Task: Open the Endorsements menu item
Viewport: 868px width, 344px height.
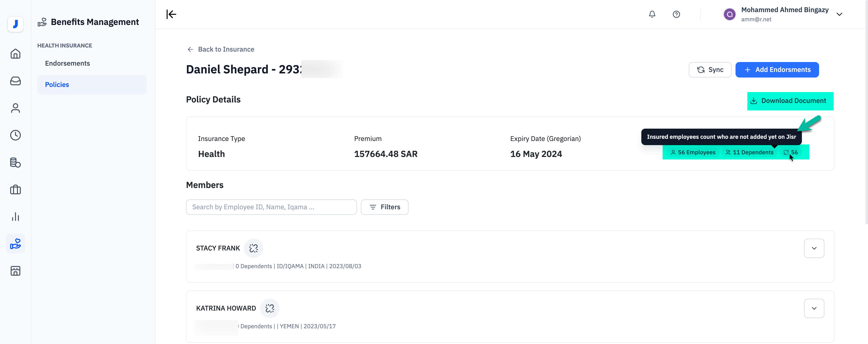Action: (x=67, y=63)
